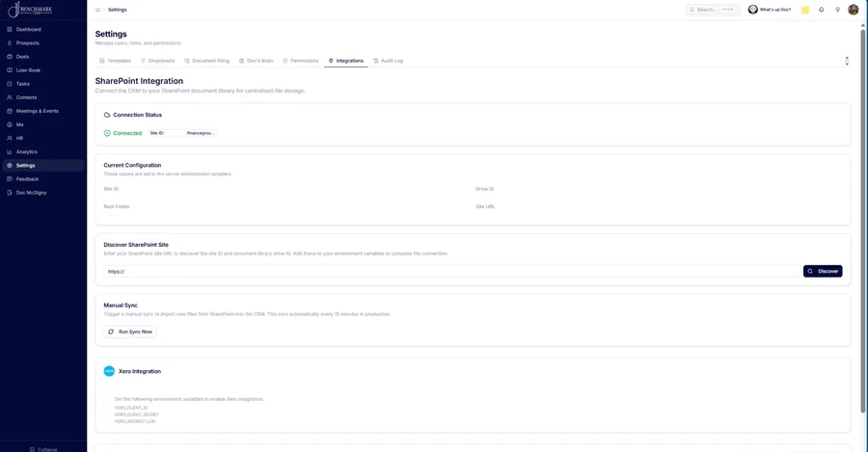Click the "Current Configuration" heading
This screenshot has height=452, width=868.
point(132,166)
